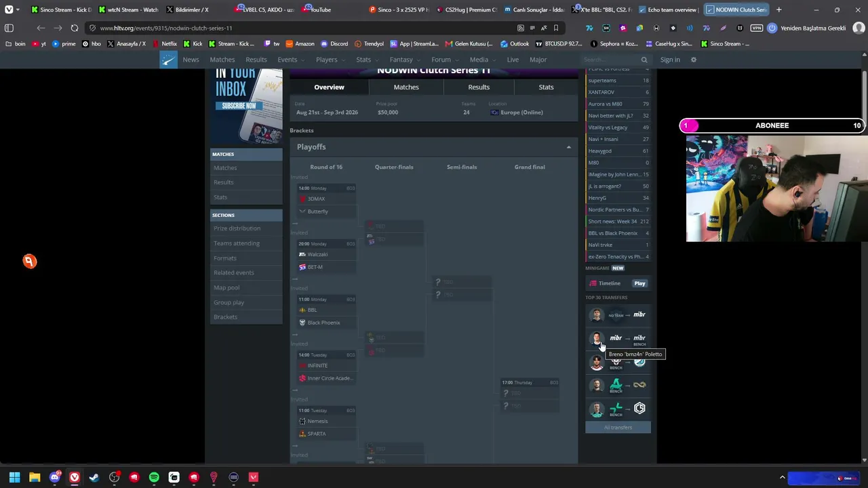Open the All transfers button

(x=618, y=428)
